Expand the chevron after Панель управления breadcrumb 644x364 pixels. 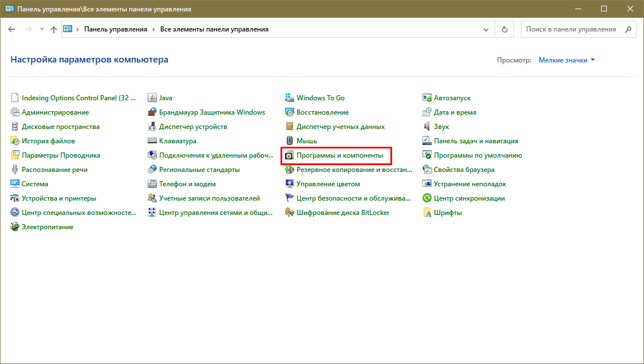point(153,29)
